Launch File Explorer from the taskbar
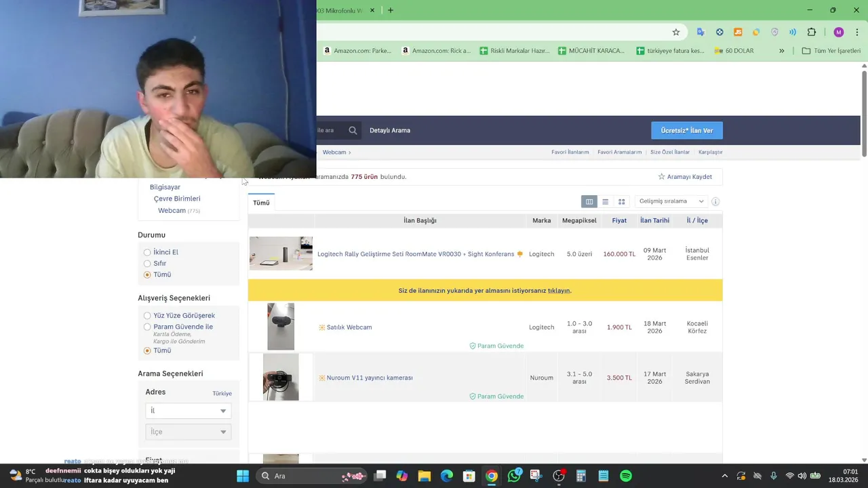868x488 pixels. 425,476
